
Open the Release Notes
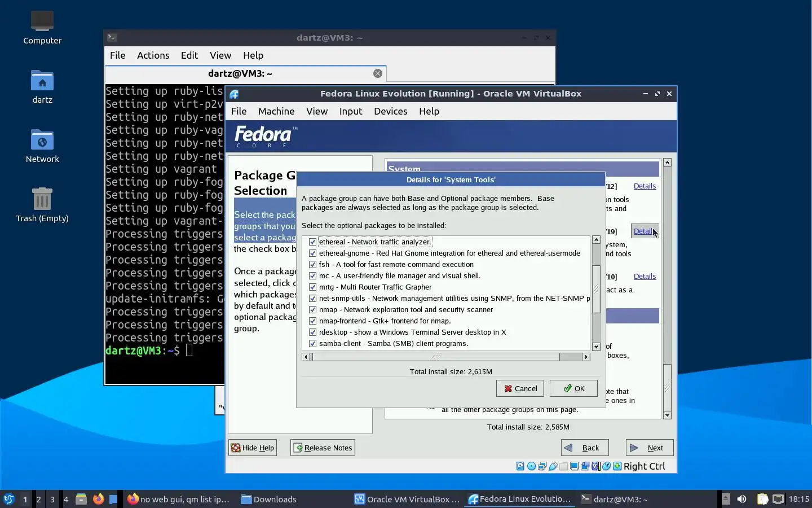(x=323, y=448)
